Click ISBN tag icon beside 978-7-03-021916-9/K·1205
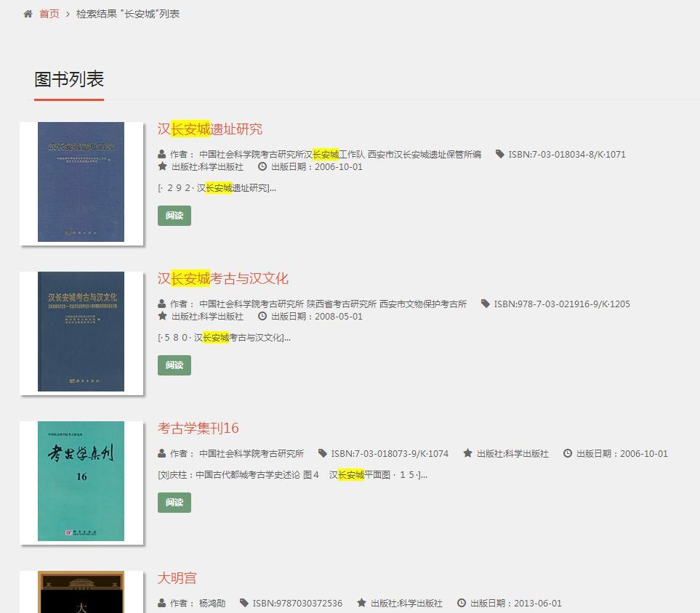Viewport: 700px width, 613px height. click(486, 304)
